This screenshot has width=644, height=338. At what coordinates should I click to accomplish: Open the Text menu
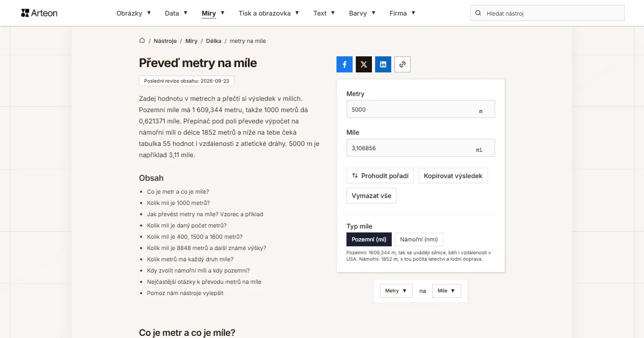click(324, 13)
